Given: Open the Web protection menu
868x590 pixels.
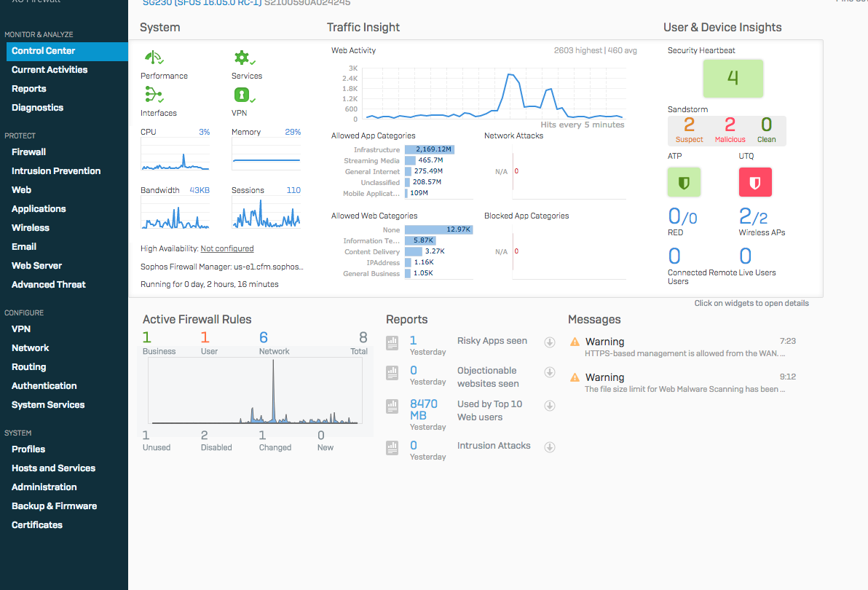Looking at the screenshot, I should (x=22, y=190).
